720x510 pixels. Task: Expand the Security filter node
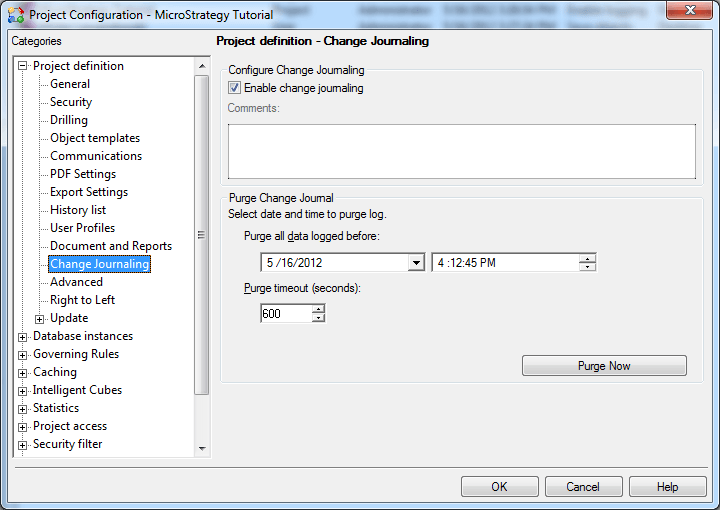click(x=22, y=445)
